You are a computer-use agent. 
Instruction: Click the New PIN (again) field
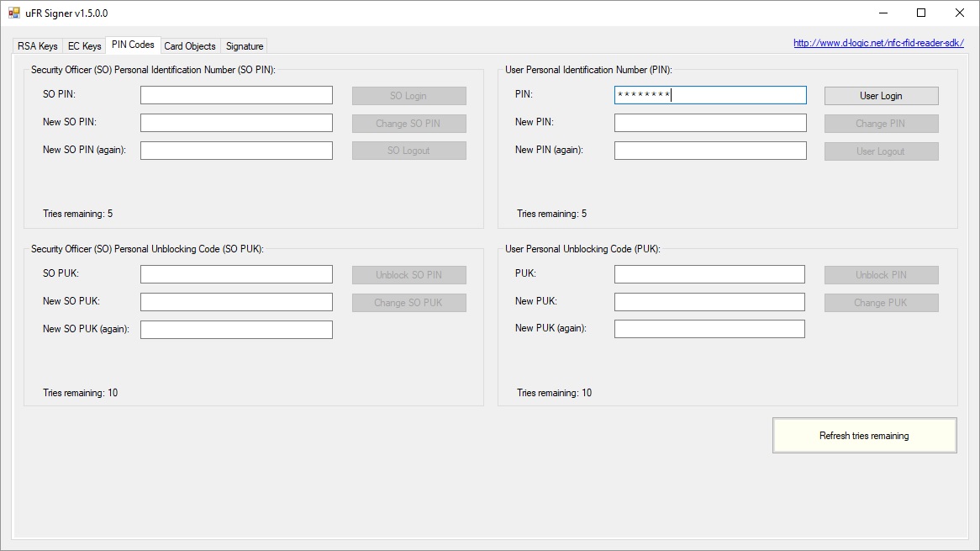tap(710, 150)
